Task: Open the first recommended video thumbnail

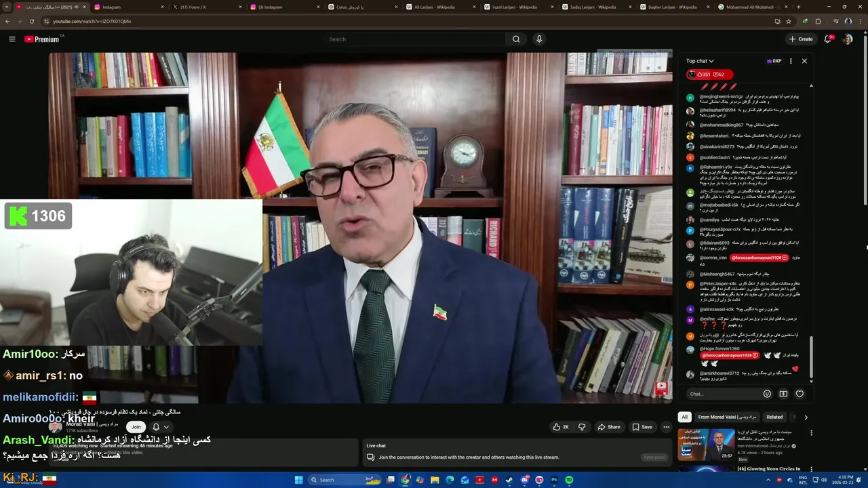Action: pyautogui.click(x=707, y=444)
